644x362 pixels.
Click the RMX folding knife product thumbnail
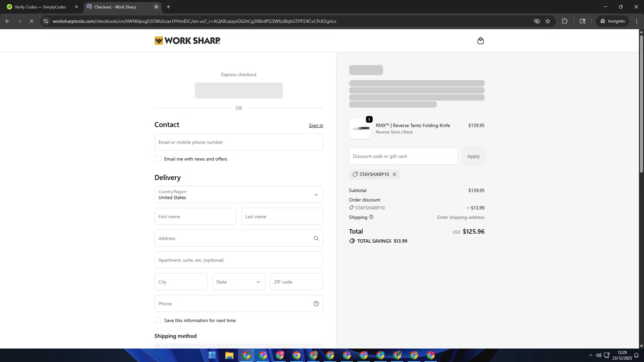coord(360,128)
